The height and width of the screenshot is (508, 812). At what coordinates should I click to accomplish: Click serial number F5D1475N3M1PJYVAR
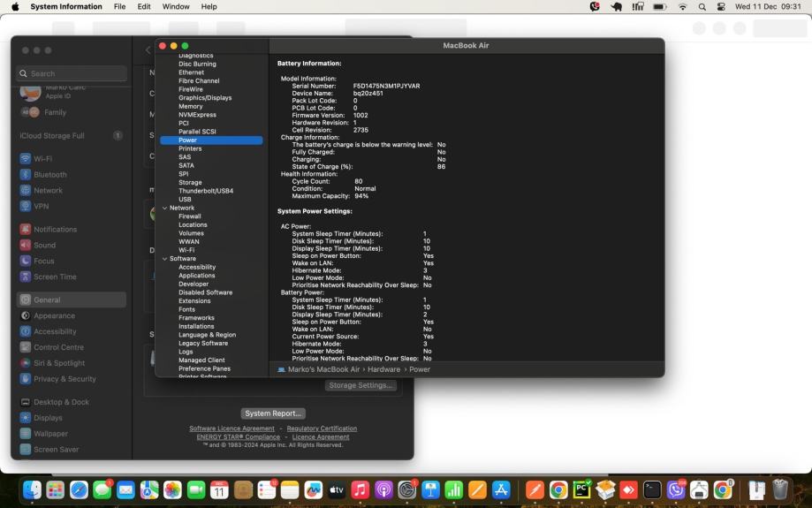(386, 86)
